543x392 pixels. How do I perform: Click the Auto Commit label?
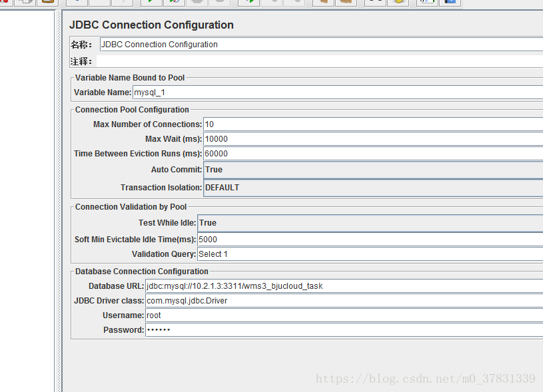[x=177, y=170]
